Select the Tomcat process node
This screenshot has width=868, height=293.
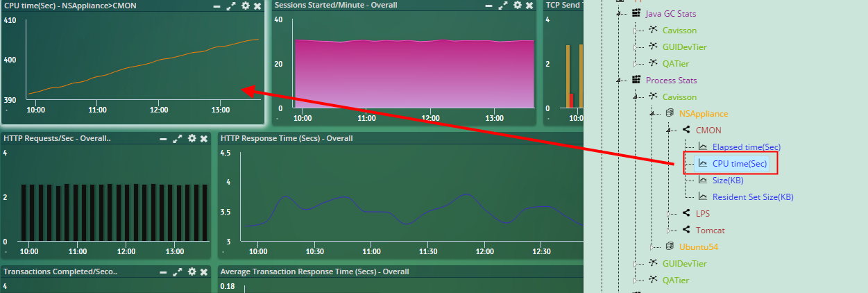pos(710,231)
